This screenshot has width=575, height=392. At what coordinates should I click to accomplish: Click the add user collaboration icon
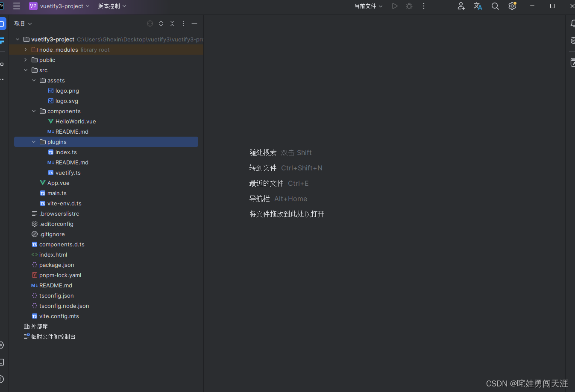pyautogui.click(x=461, y=6)
